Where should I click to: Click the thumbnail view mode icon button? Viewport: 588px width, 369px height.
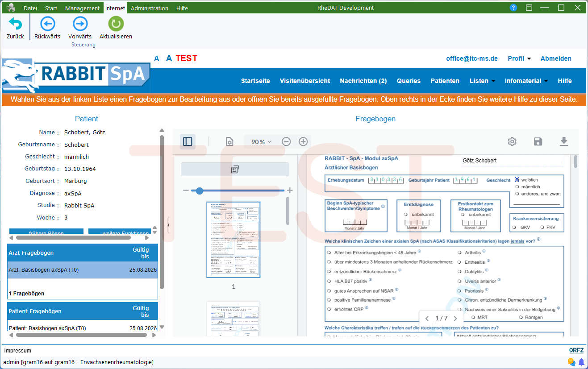[235, 170]
